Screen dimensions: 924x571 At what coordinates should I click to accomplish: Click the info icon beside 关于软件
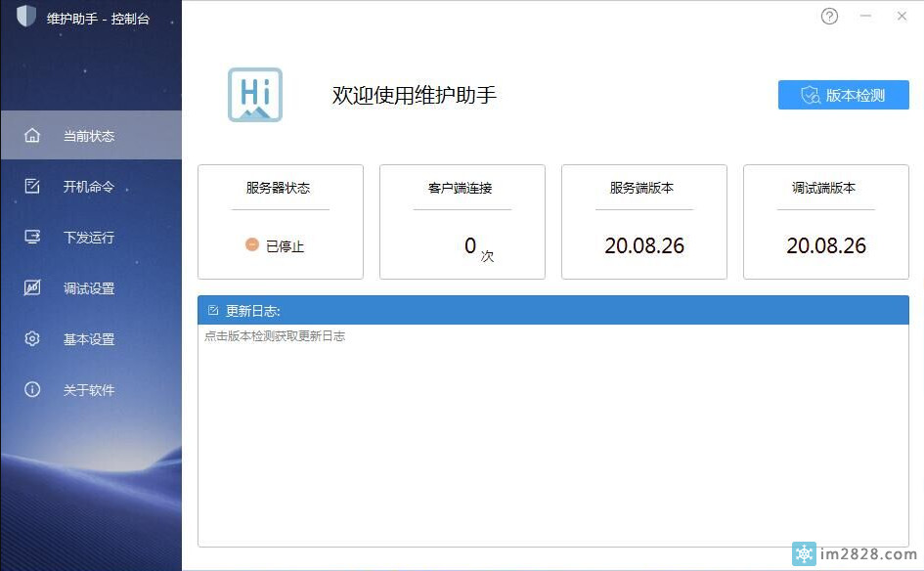click(32, 389)
